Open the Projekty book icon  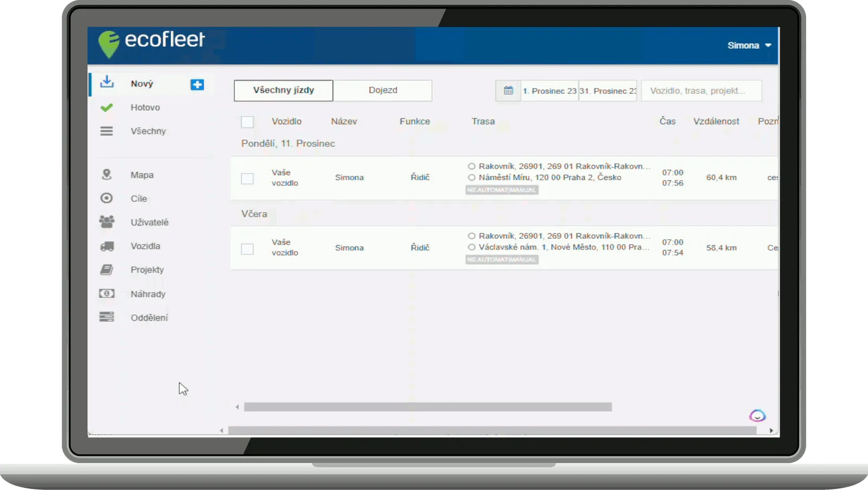click(x=107, y=270)
